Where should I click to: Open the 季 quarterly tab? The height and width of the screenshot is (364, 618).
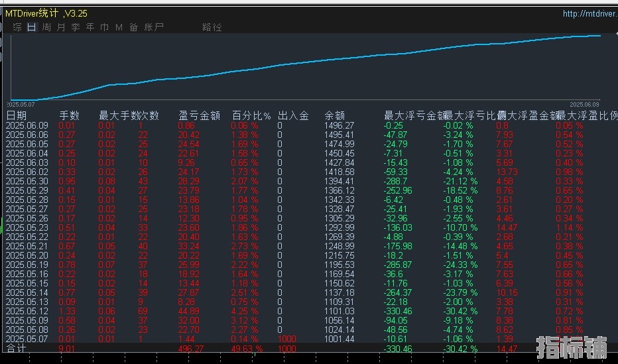tap(76, 27)
